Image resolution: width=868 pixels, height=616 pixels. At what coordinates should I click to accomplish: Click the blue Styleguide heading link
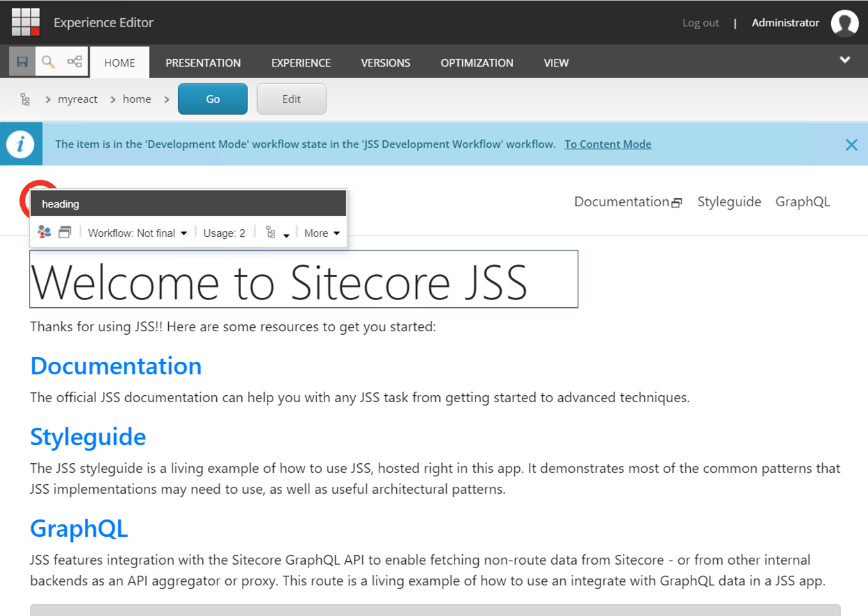point(88,437)
